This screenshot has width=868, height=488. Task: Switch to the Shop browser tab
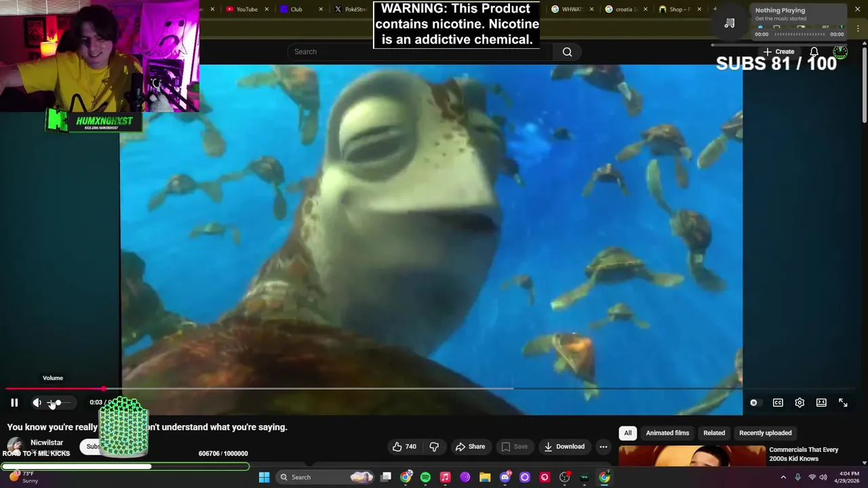679,9
